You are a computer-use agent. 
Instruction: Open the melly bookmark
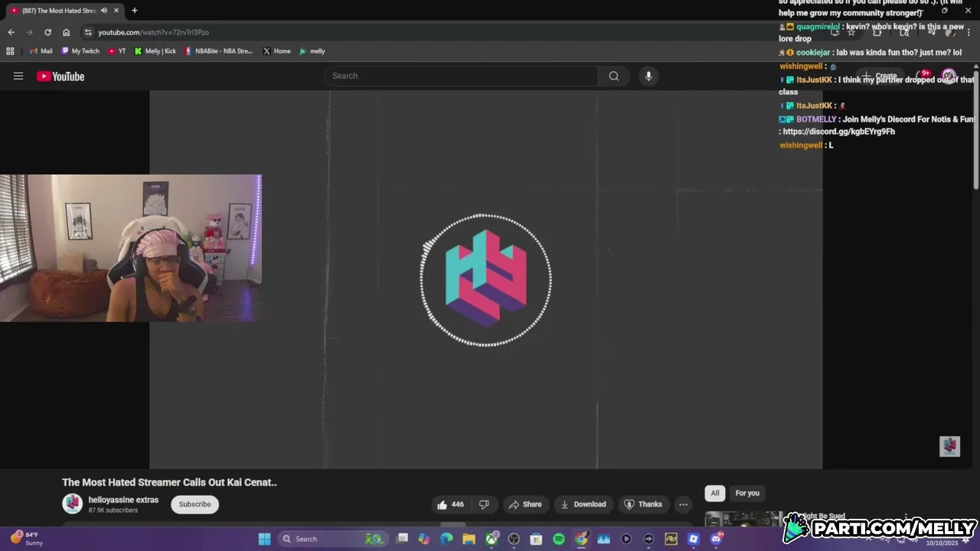coord(312,51)
